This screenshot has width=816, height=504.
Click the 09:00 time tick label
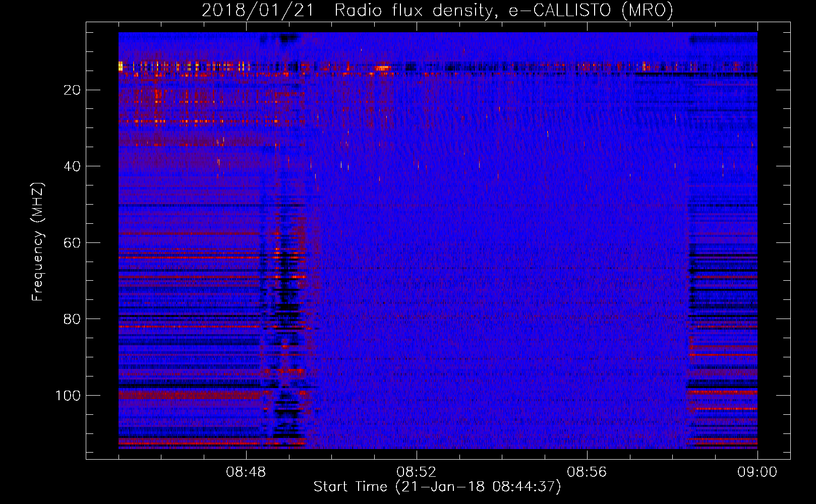pyautogui.click(x=757, y=472)
